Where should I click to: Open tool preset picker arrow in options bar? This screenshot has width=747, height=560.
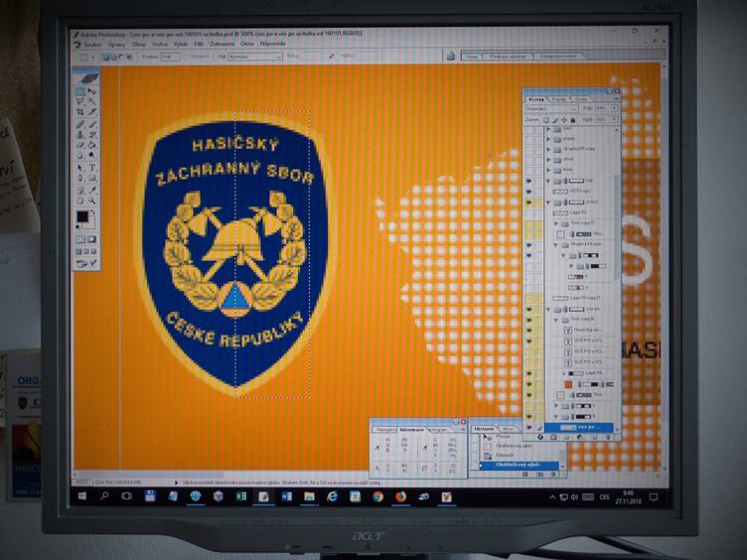click(93, 58)
